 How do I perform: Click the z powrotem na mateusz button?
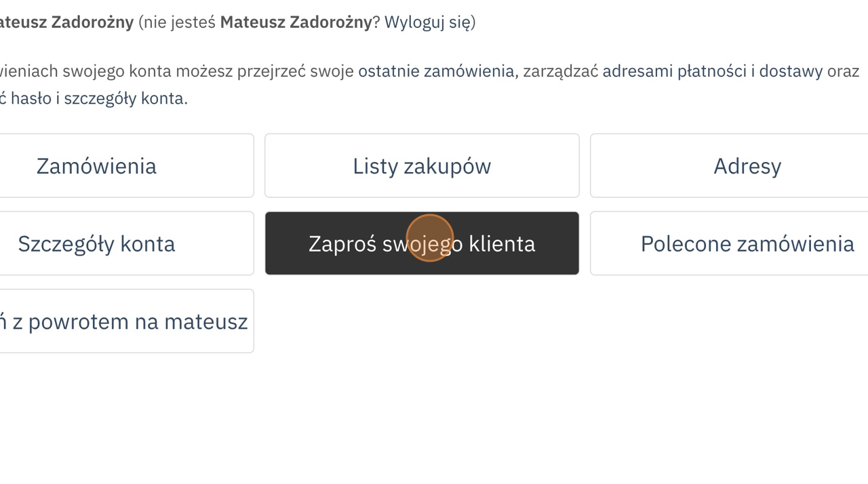[126, 321]
